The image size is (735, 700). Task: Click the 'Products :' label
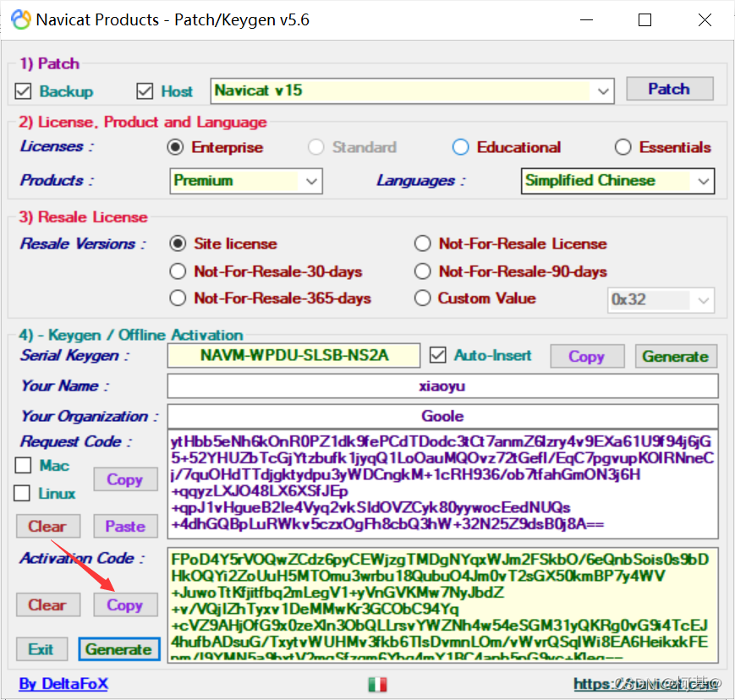coord(57,180)
